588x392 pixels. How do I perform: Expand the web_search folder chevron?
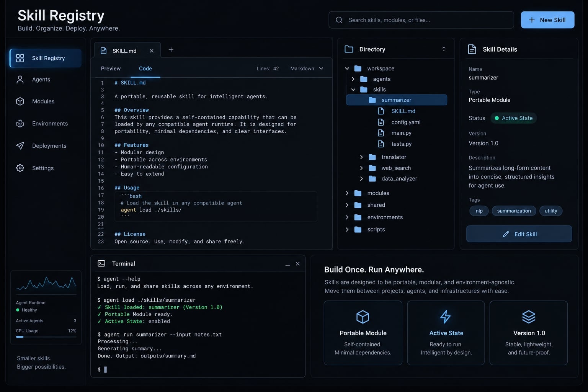[x=361, y=168]
